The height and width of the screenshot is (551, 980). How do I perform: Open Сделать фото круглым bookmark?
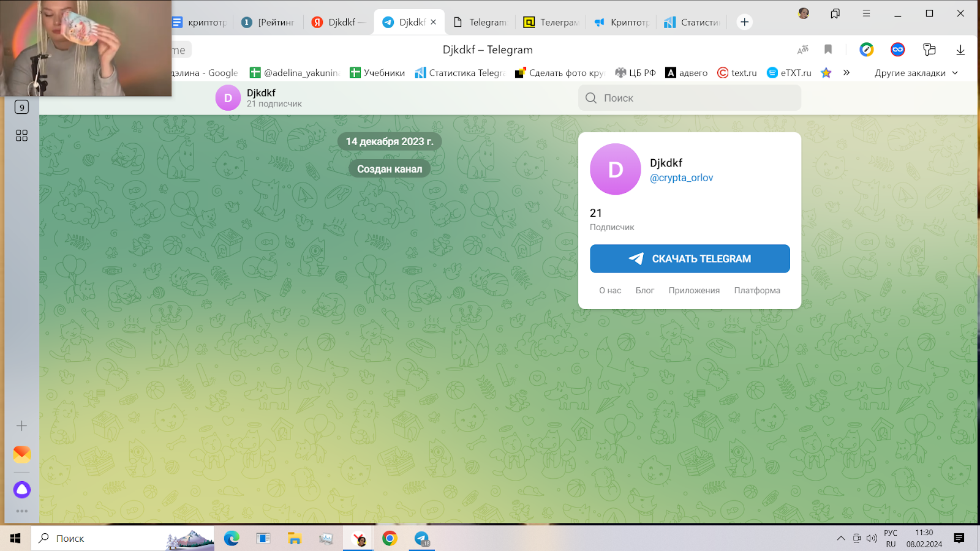click(x=560, y=73)
